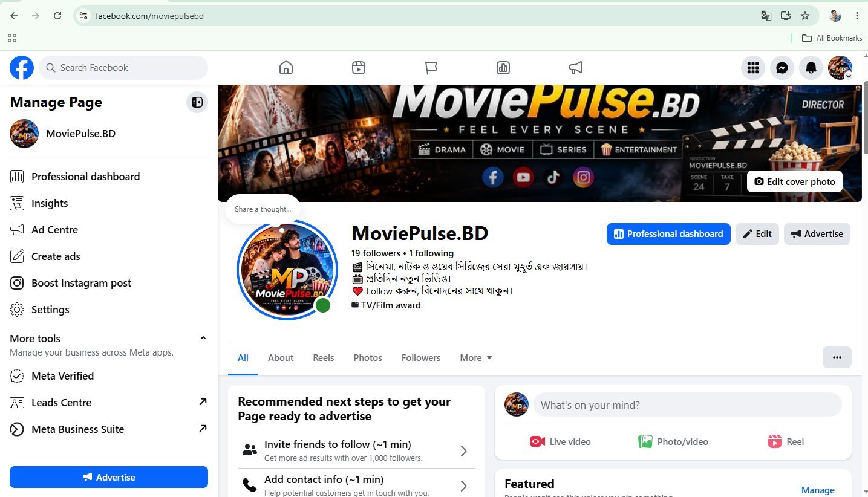Open the three-dot page options button

(x=837, y=357)
